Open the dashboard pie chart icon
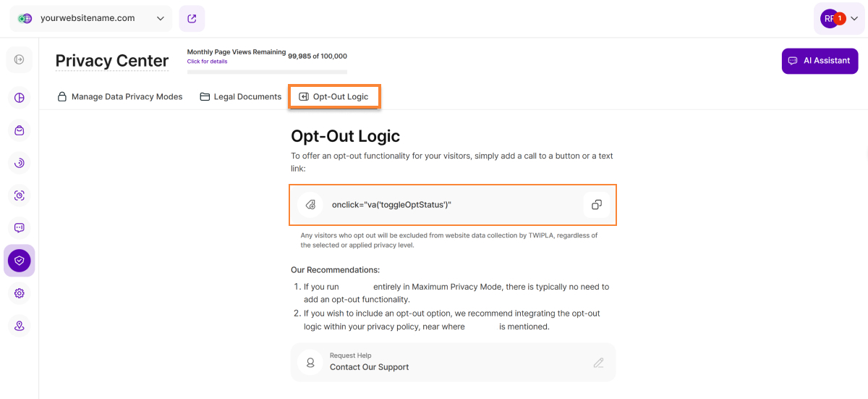The image size is (868, 399). click(x=20, y=98)
